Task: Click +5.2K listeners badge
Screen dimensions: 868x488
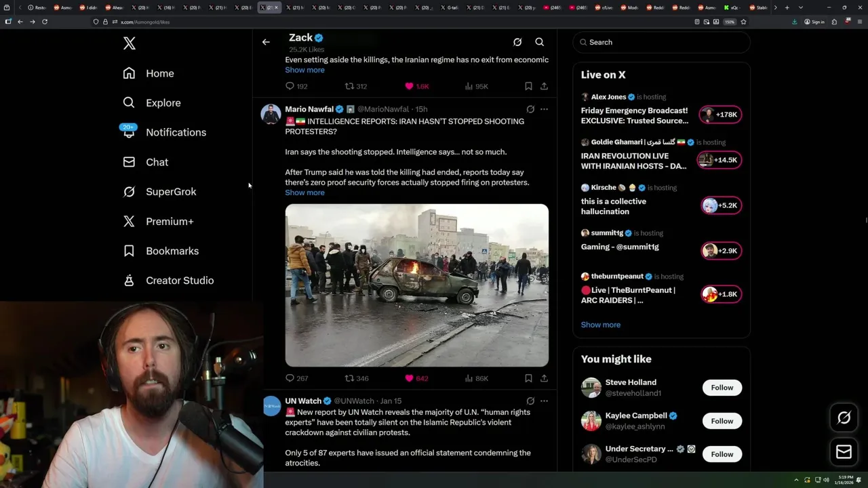Action: tap(721, 205)
